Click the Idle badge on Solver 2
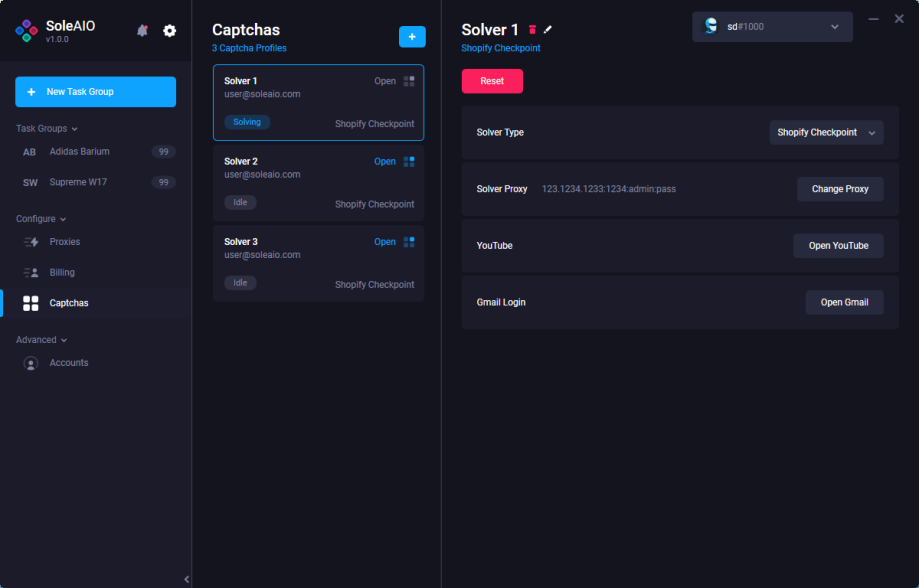Image resolution: width=919 pixels, height=588 pixels. point(240,202)
